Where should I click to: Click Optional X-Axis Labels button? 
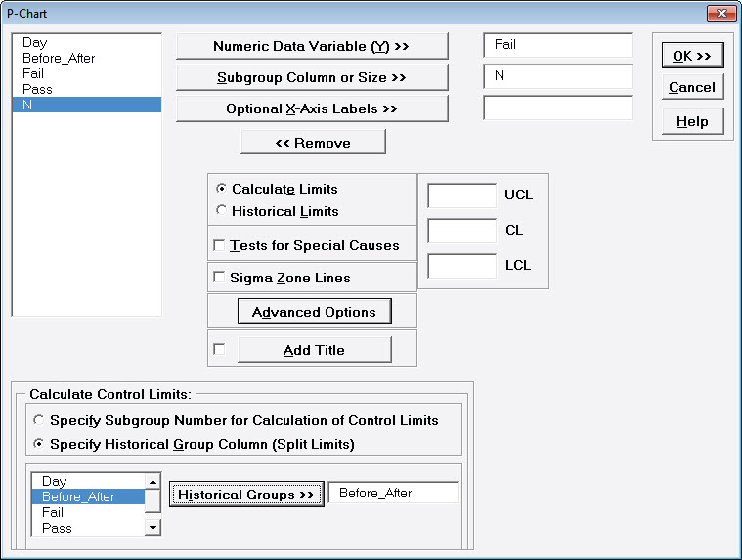312,108
